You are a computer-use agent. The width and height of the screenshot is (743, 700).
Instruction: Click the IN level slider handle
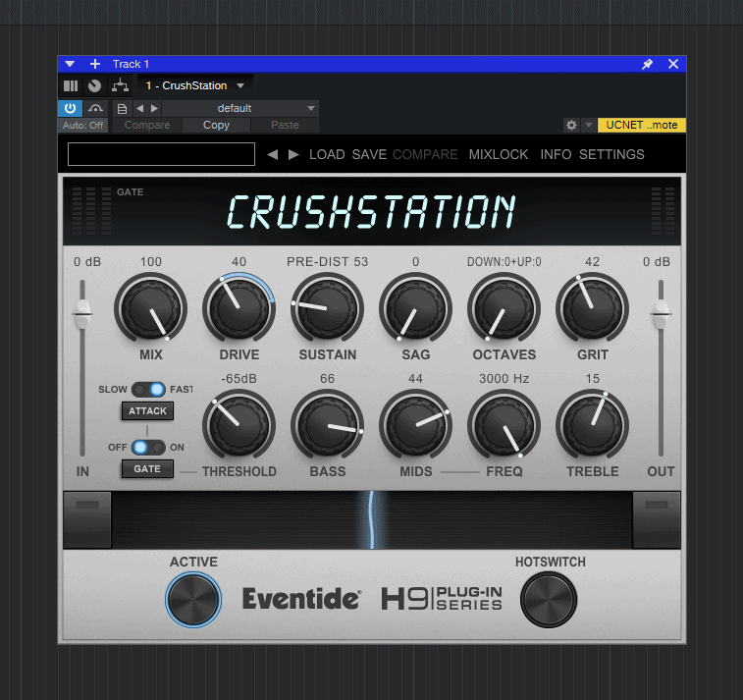(x=82, y=312)
